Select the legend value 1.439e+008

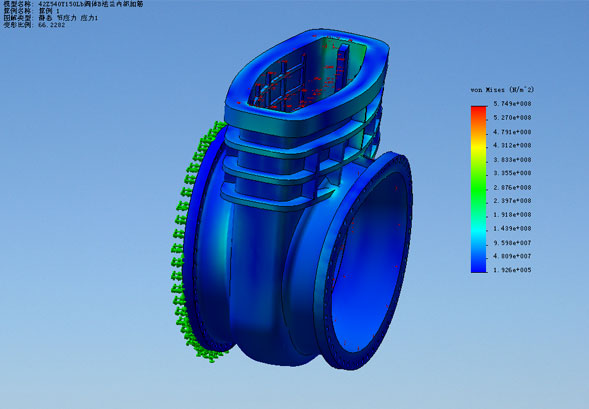click(x=512, y=228)
